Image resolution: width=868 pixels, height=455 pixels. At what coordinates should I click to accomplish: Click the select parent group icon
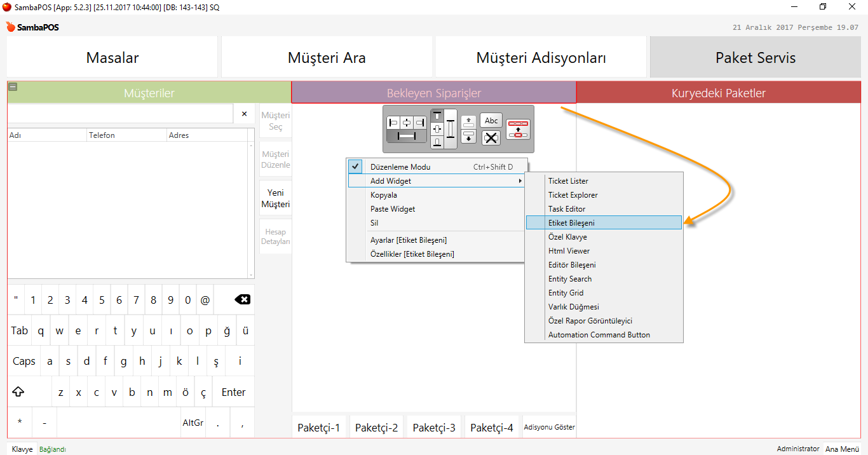tap(518, 129)
